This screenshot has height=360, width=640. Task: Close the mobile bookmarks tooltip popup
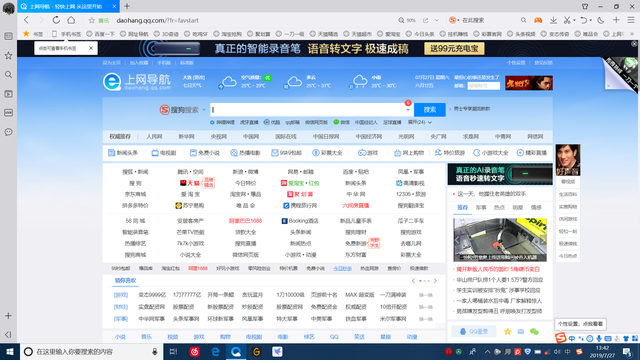[91, 48]
